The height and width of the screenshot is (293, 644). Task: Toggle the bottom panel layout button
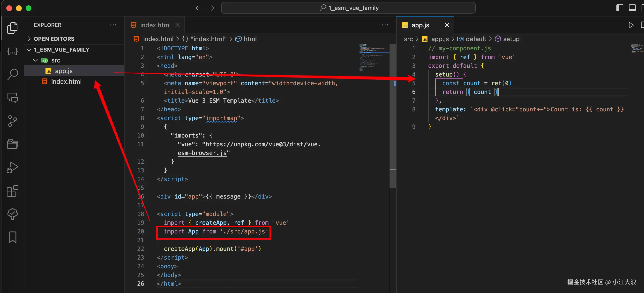(632, 8)
